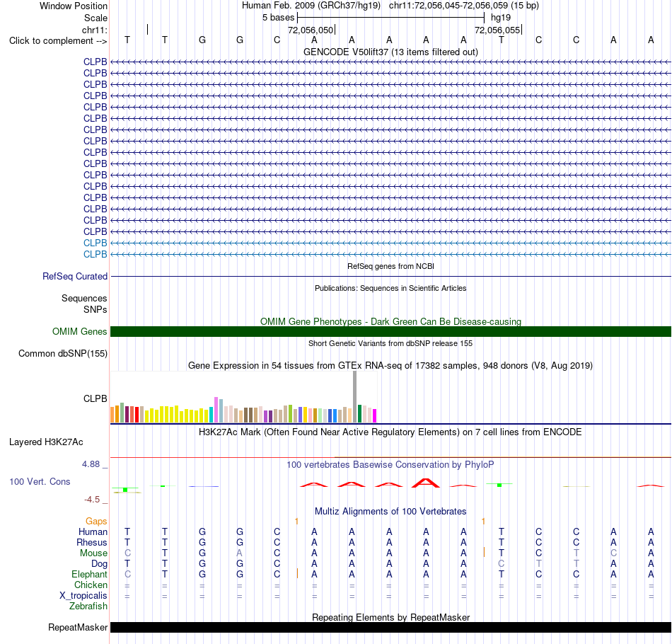This screenshot has width=672, height=644.
Task: Click the Rhesus alignment row label
Action: pos(92,542)
